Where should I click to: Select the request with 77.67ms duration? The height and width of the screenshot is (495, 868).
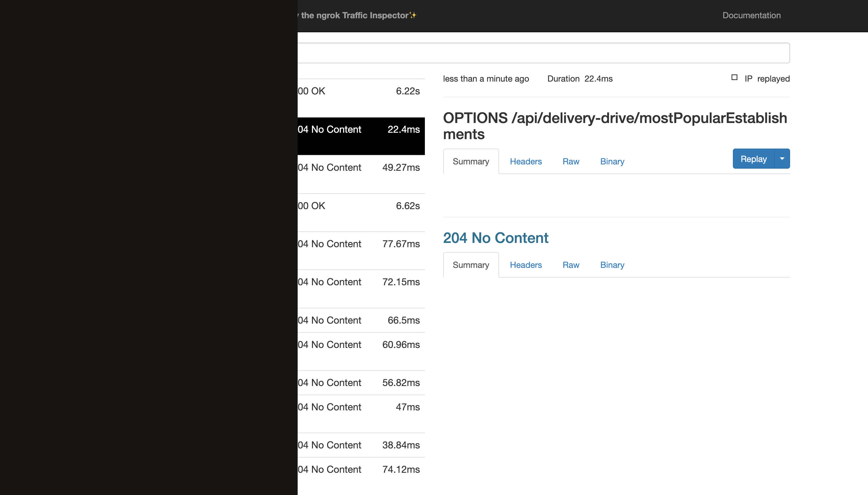coord(360,244)
